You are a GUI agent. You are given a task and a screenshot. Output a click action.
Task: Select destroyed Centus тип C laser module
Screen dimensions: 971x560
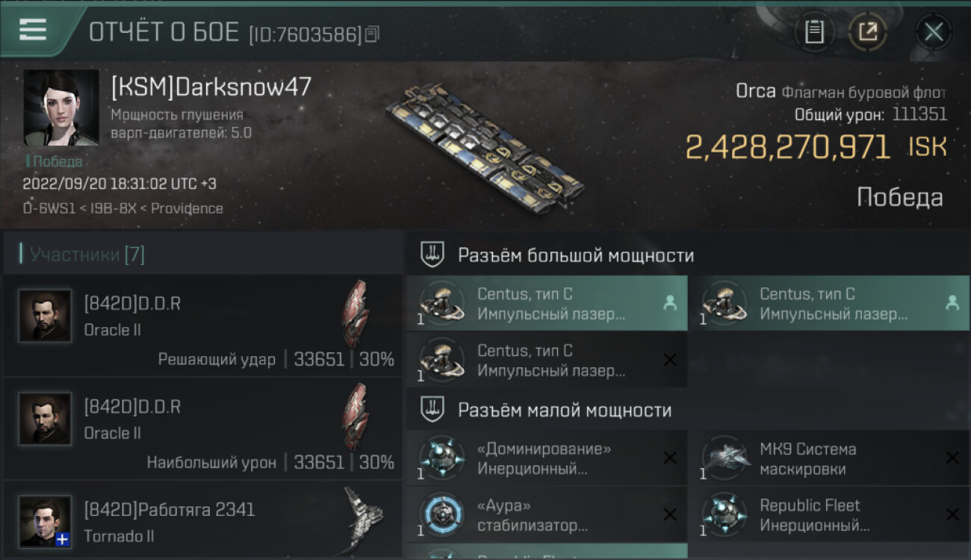[547, 360]
